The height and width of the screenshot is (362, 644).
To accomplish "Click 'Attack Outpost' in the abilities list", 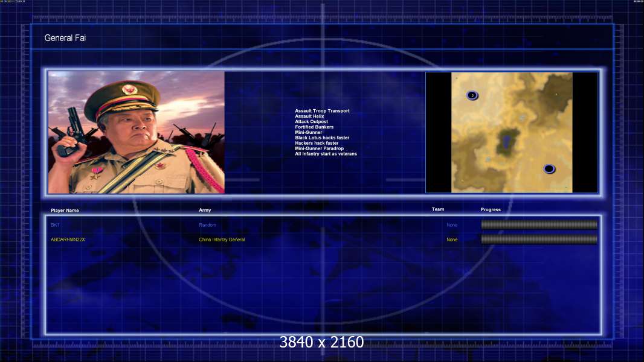I will pyautogui.click(x=311, y=121).
